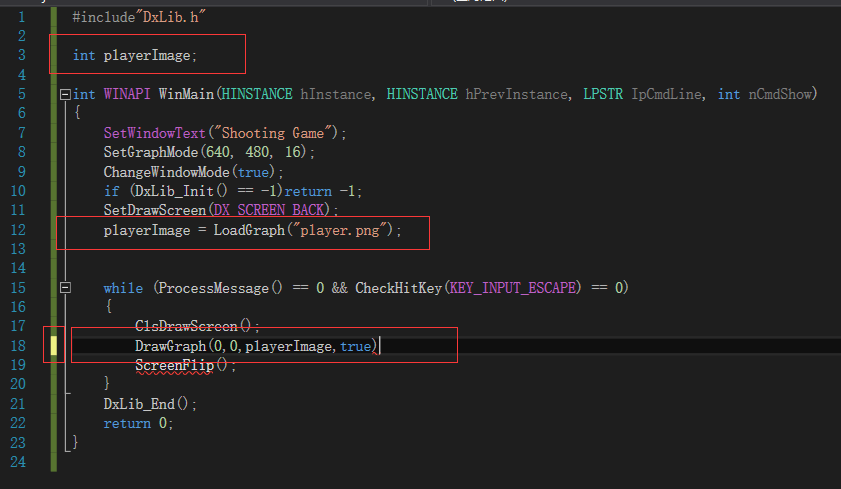841x489 pixels.
Task: Click the global playerImage variable declaration
Action: 135,55
